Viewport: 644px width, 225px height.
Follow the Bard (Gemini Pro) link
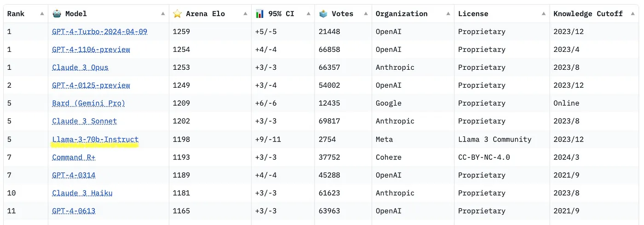89,103
